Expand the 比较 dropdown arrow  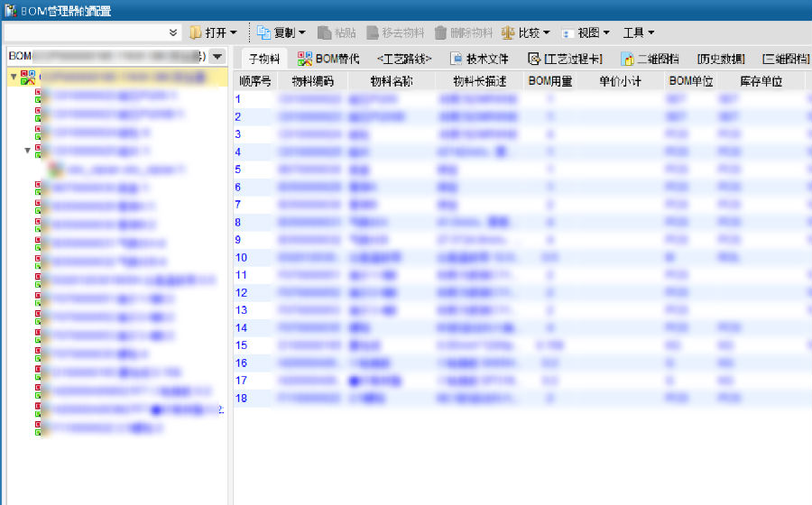tap(547, 32)
